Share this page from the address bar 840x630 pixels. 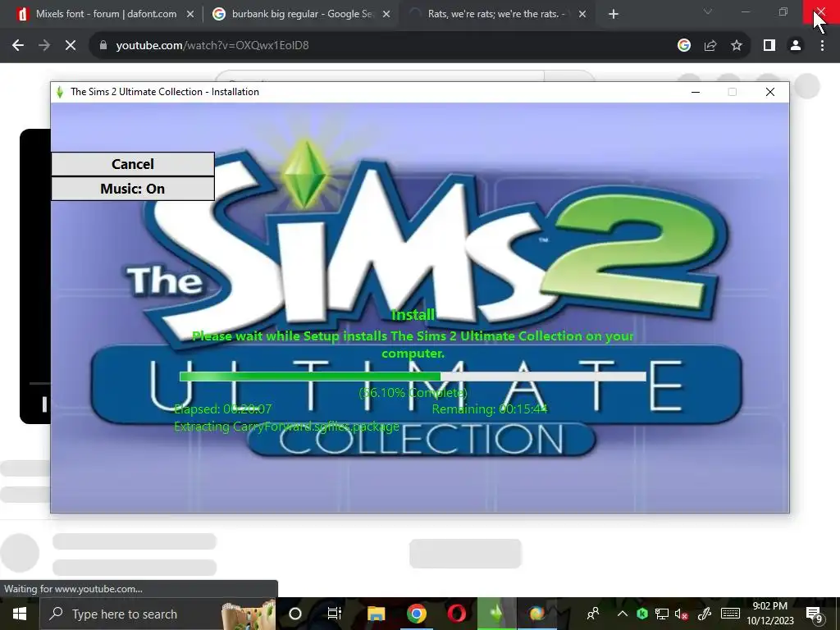click(710, 46)
